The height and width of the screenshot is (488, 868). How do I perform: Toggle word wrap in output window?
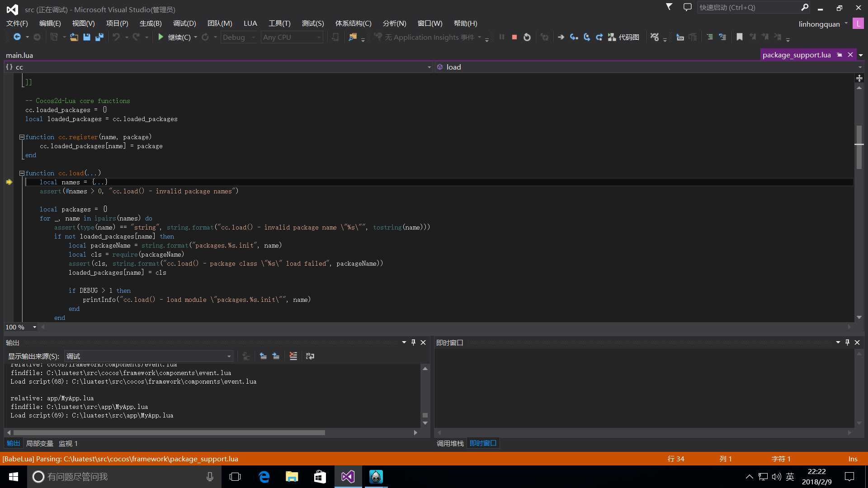click(310, 356)
